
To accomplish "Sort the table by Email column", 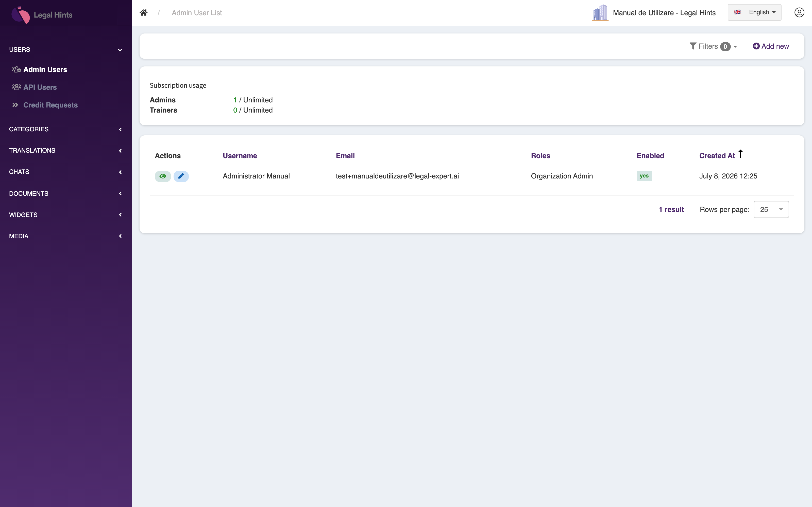I will [345, 156].
